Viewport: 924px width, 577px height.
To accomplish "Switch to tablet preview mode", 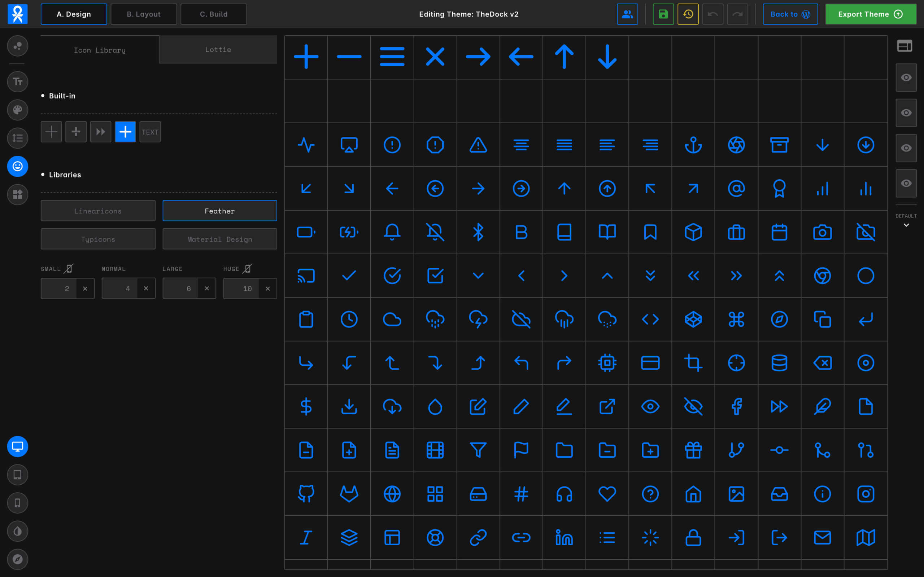I will tap(18, 475).
